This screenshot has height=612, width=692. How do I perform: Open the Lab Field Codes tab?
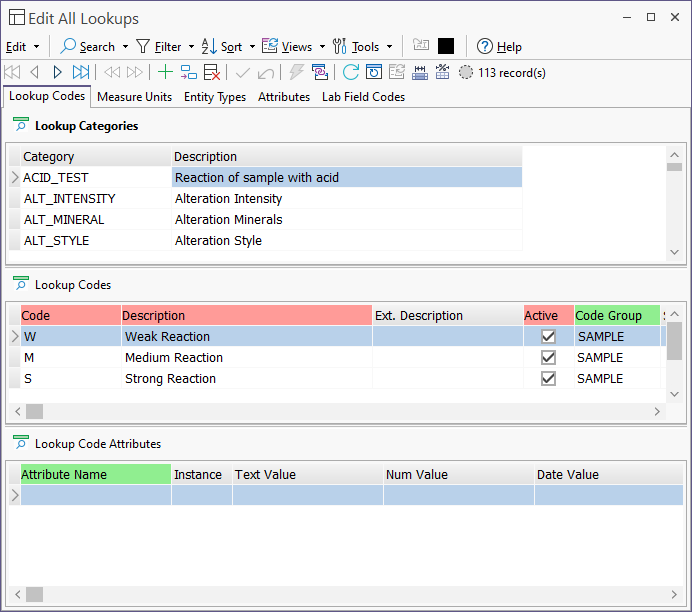[363, 97]
